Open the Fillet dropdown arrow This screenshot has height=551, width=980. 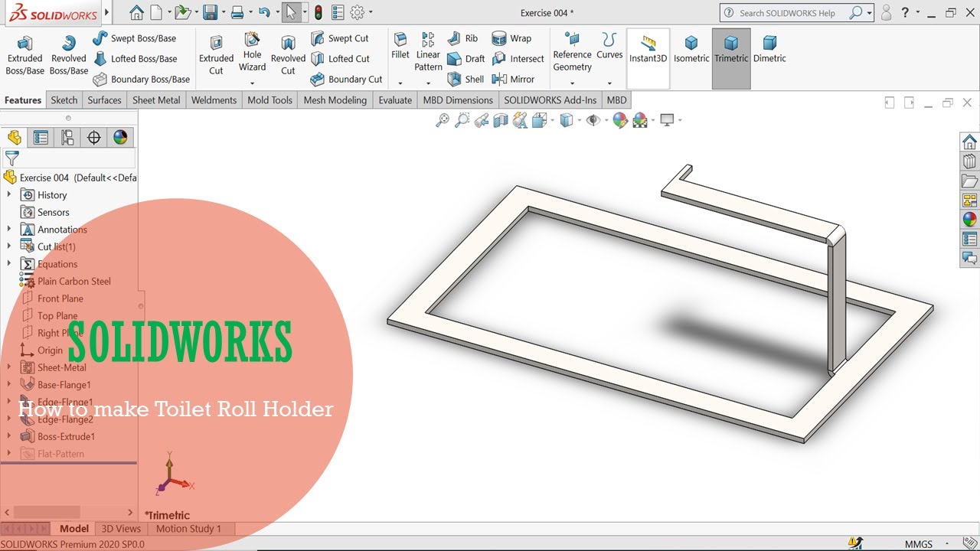(x=400, y=83)
